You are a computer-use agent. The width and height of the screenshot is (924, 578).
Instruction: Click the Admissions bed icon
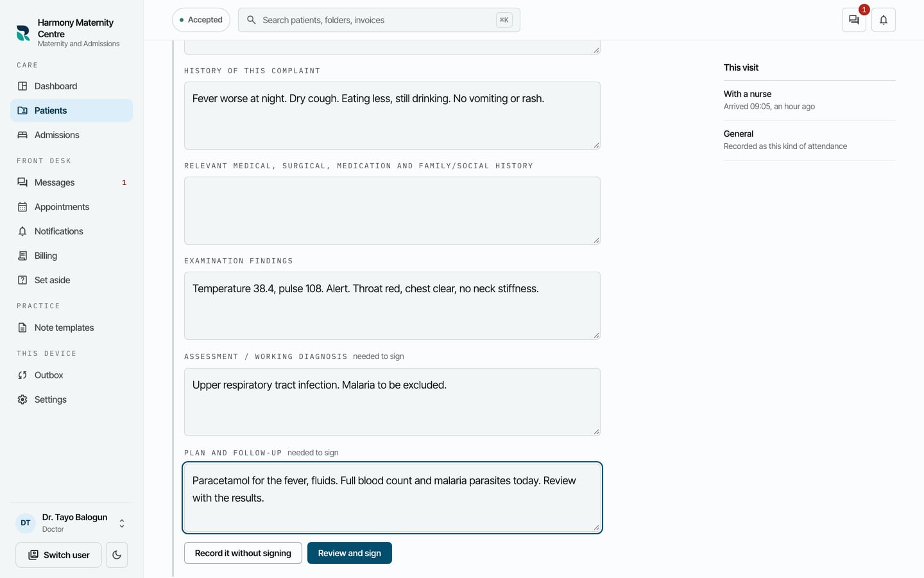click(22, 135)
